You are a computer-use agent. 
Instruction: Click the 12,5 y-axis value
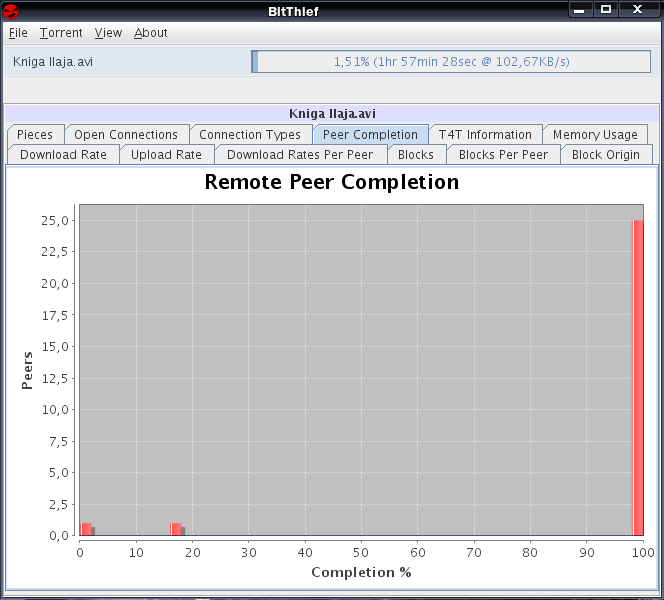55,378
